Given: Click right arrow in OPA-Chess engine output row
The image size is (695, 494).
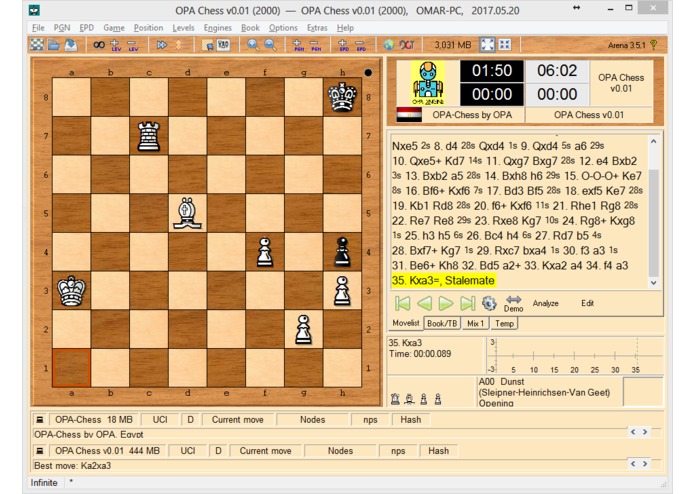Looking at the screenshot, I should coord(645,432).
